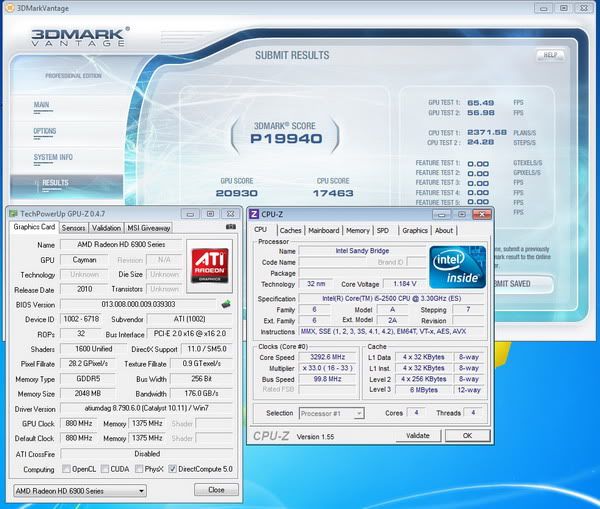Open the Caches tab in CPU-Z
Viewport: 600px width, 509px height.
click(290, 230)
